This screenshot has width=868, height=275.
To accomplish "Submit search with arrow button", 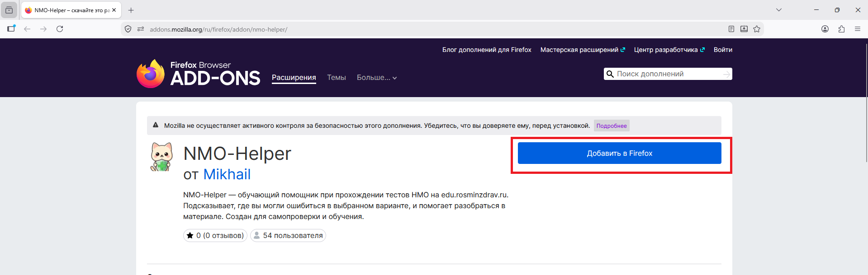I will (x=726, y=74).
